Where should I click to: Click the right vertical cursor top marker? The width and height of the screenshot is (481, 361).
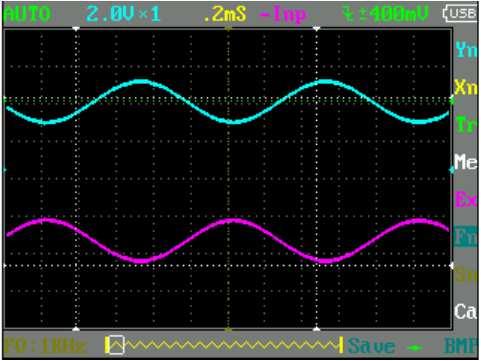(x=317, y=29)
